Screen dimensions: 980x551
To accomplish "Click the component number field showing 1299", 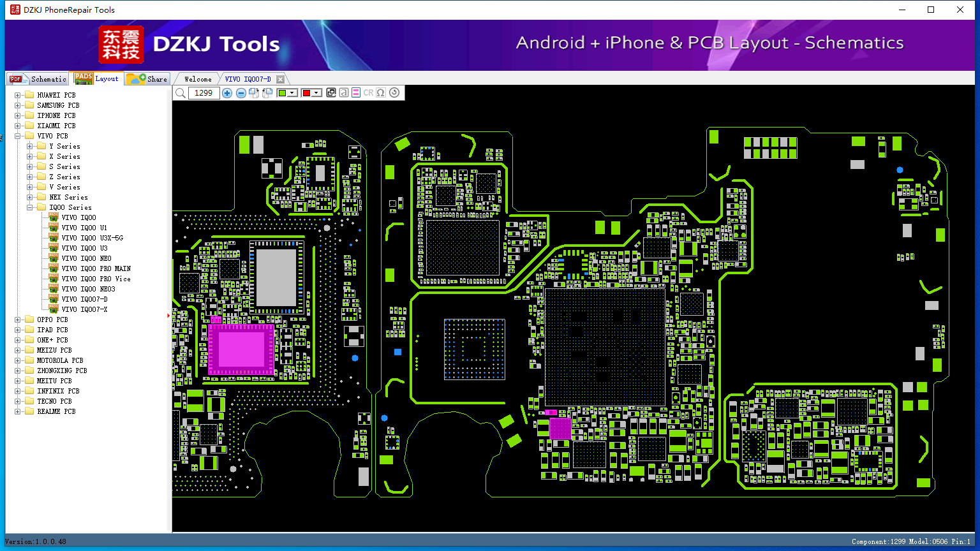I will click(204, 93).
